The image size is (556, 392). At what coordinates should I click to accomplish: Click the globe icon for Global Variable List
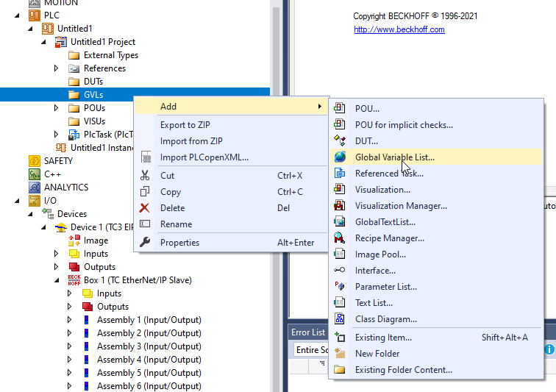tap(339, 157)
